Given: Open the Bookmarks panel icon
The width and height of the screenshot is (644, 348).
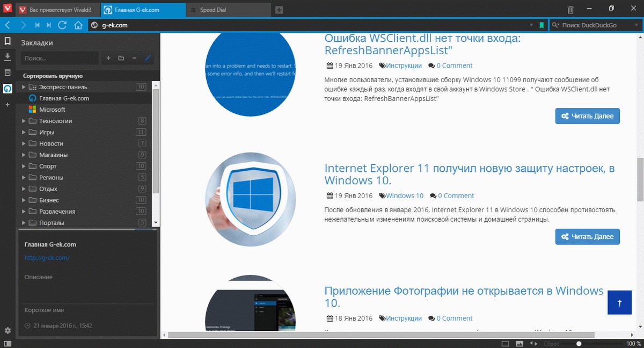Looking at the screenshot, I should (8, 41).
